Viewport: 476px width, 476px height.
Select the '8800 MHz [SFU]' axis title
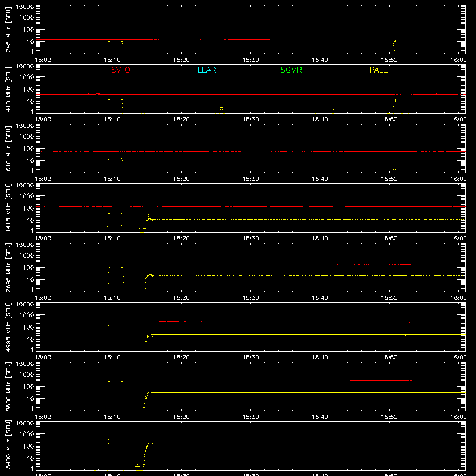coord(8,386)
